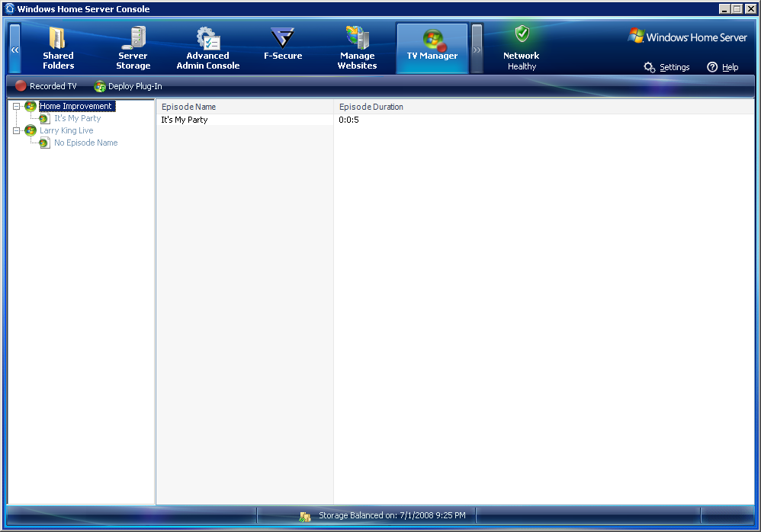
Task: Open the Manage Websites icon
Action: click(358, 38)
